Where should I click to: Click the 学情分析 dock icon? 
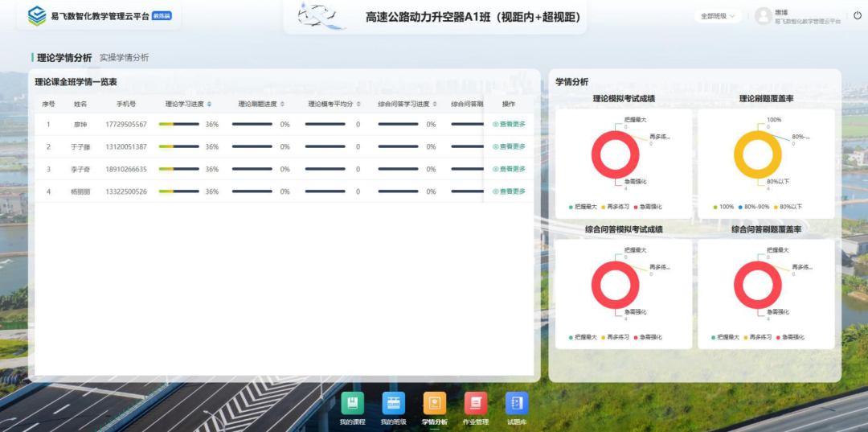click(x=435, y=404)
